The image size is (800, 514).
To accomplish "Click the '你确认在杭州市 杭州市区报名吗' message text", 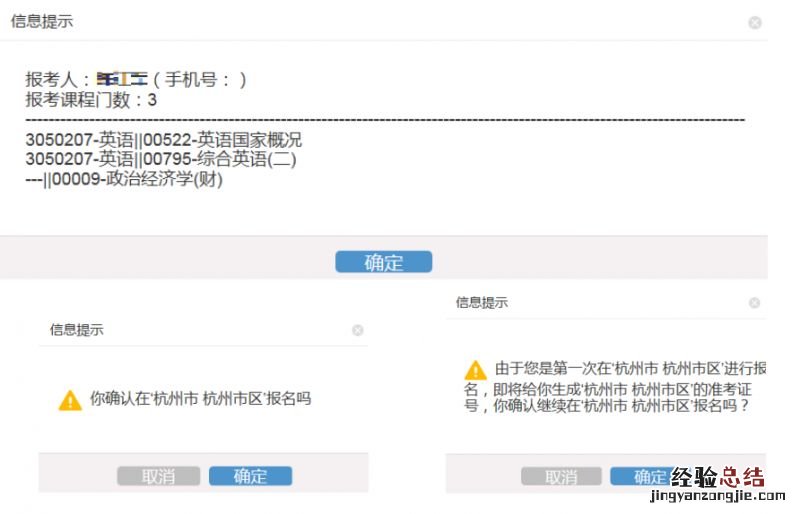I will click(x=200, y=399).
